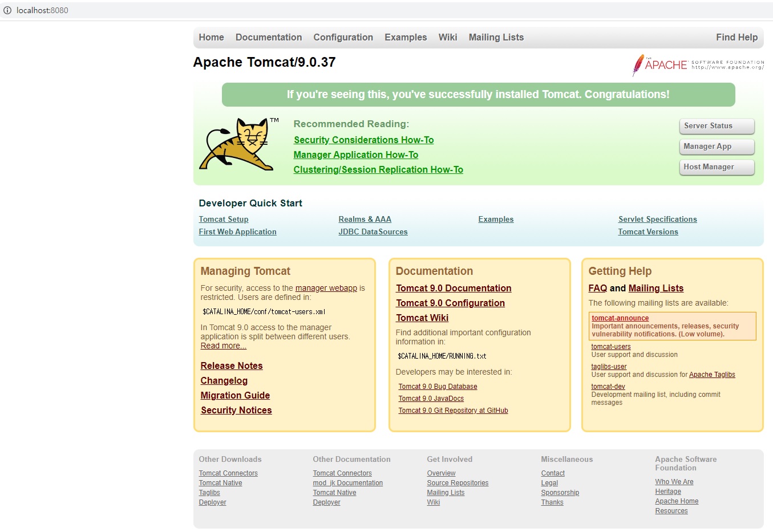Open JDBC DataSources link
The width and height of the screenshot is (773, 532).
point(373,232)
